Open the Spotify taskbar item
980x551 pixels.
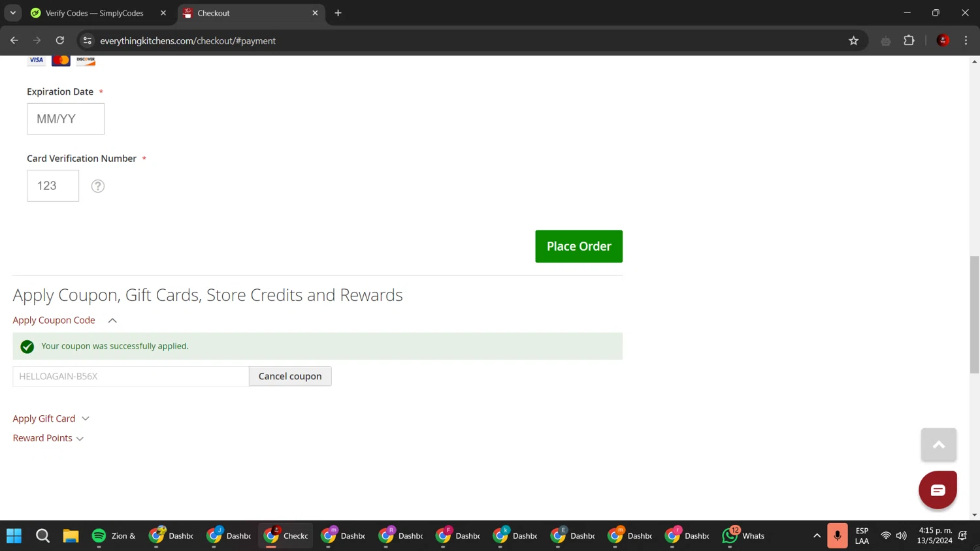[x=114, y=536]
